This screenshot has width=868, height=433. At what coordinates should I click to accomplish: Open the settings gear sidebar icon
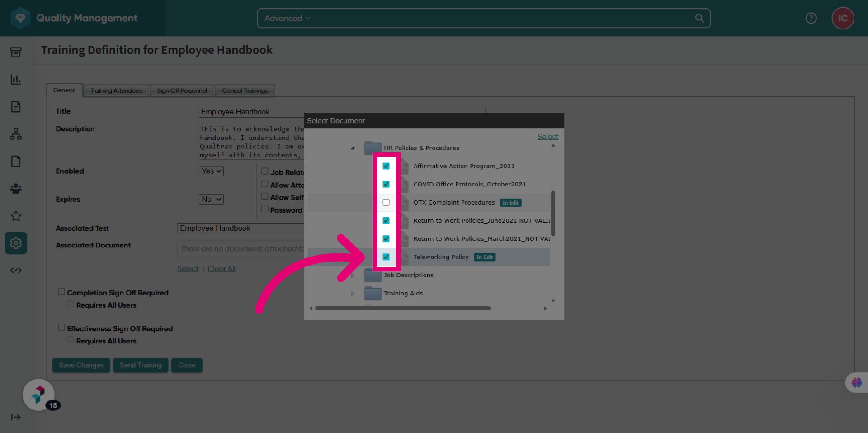[x=16, y=243]
